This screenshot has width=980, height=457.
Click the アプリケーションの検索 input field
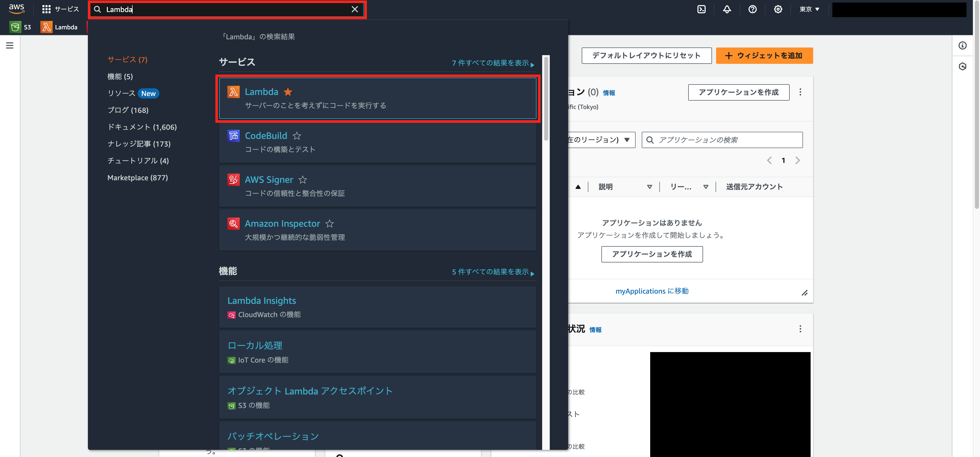[x=722, y=140]
